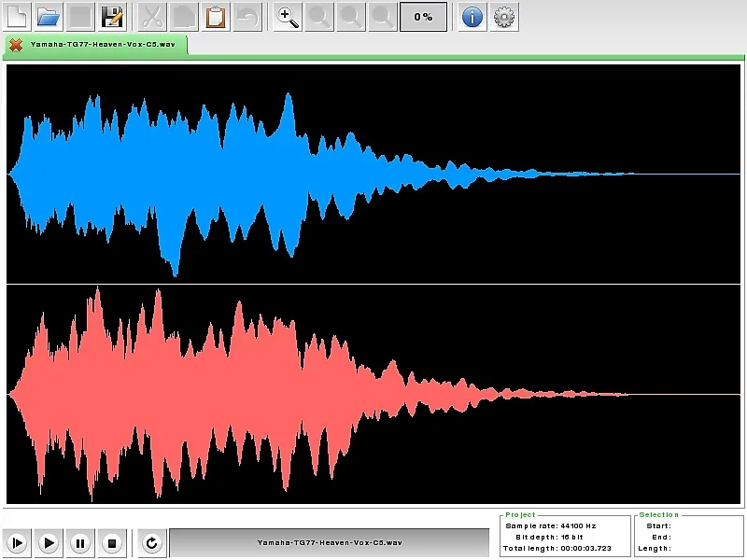Click the Undo arrow icon
Image resolution: width=747 pixels, height=560 pixels.
(247, 16)
